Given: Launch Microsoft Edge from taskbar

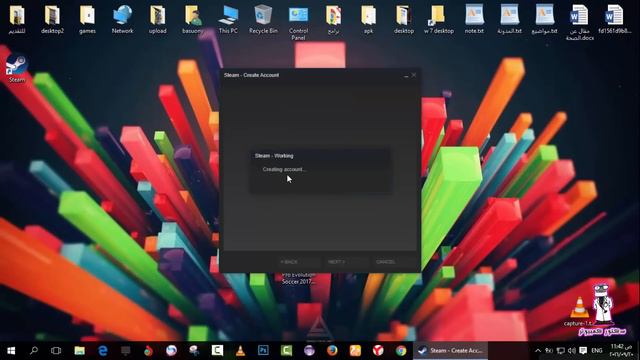Looking at the screenshot, I should pyautogui.click(x=102, y=351).
